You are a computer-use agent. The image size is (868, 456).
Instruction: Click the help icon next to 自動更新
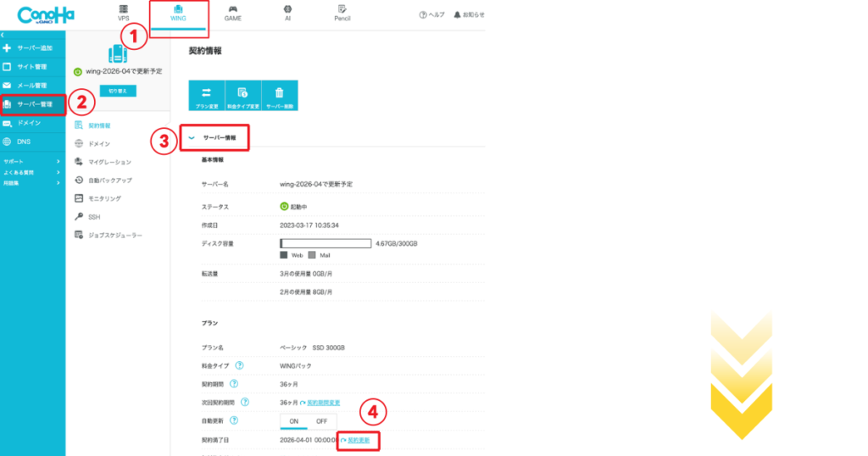point(234,420)
